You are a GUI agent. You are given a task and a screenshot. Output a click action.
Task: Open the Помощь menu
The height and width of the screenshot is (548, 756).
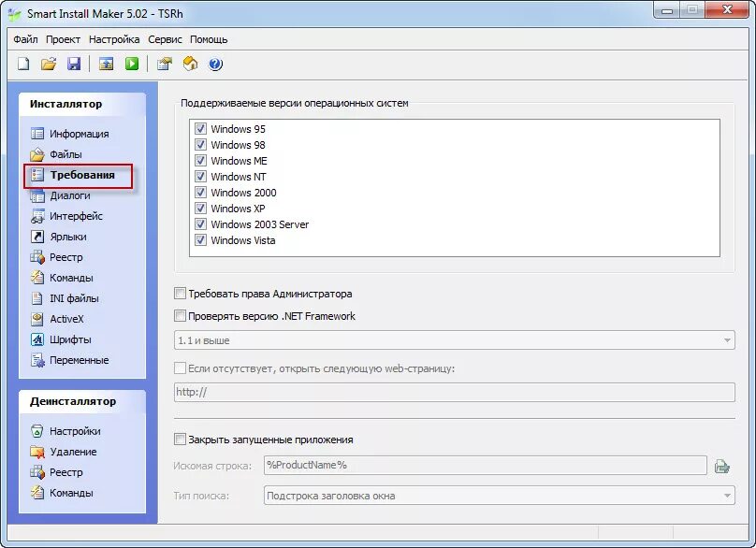[x=209, y=39]
